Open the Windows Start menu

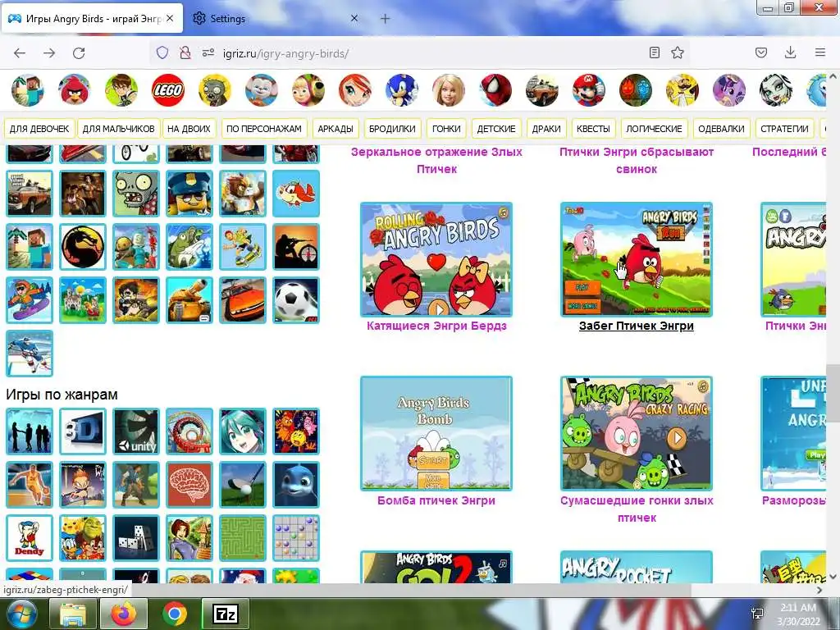point(21,614)
